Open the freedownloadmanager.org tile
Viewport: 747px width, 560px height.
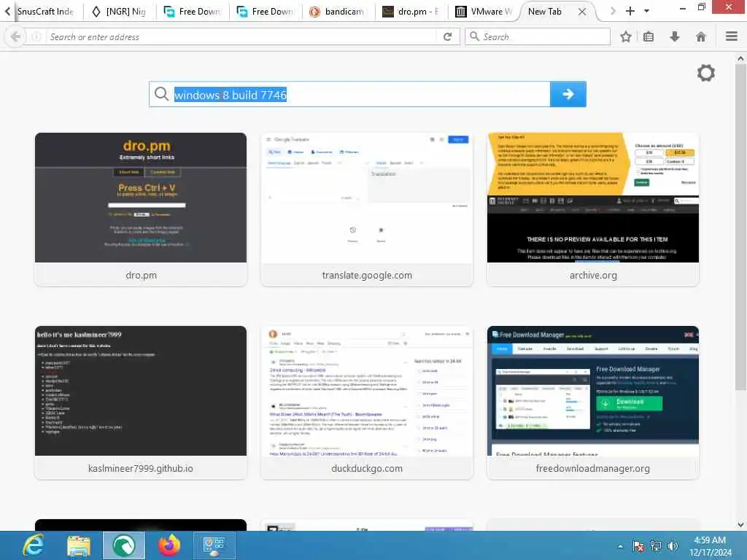(x=592, y=402)
